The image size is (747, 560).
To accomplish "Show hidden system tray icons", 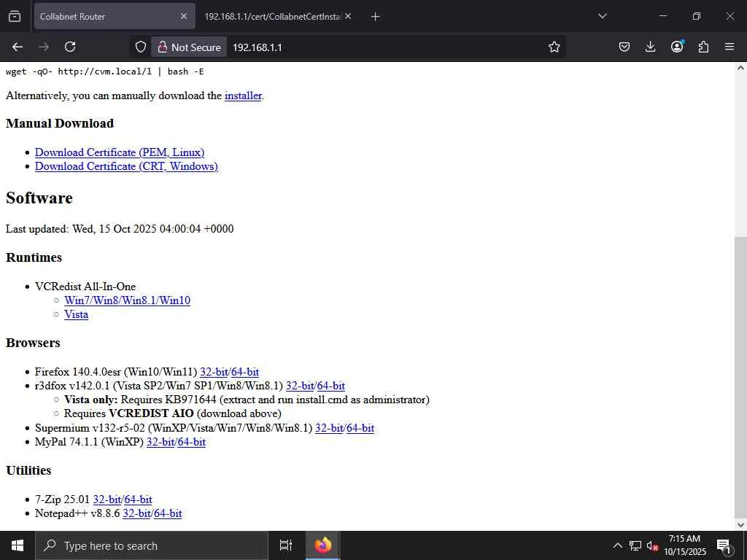I will tap(617, 545).
